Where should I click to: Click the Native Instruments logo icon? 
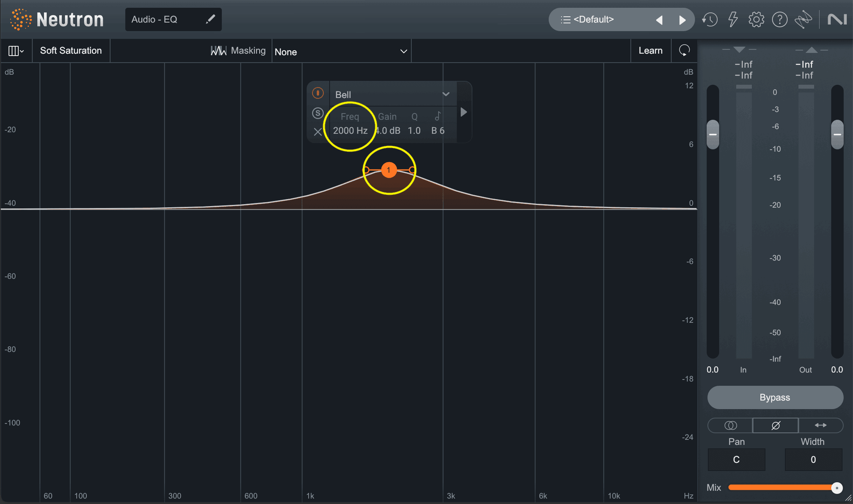[x=837, y=19]
